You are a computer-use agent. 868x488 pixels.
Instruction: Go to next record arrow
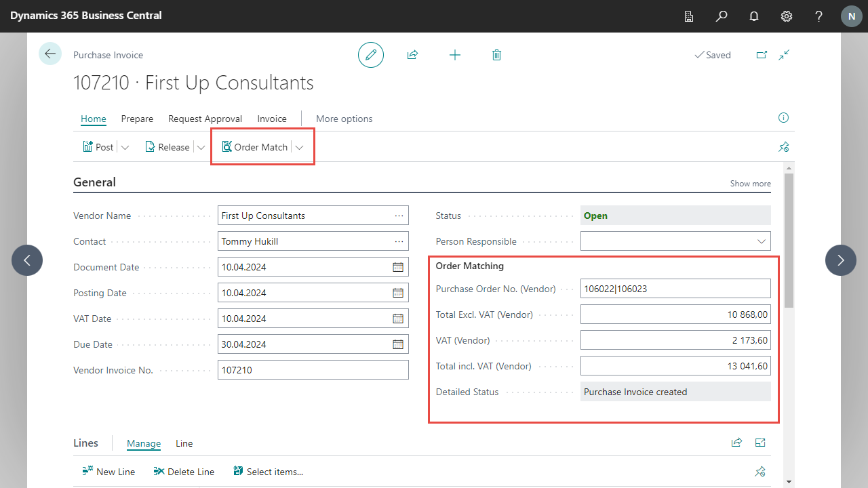(841, 260)
